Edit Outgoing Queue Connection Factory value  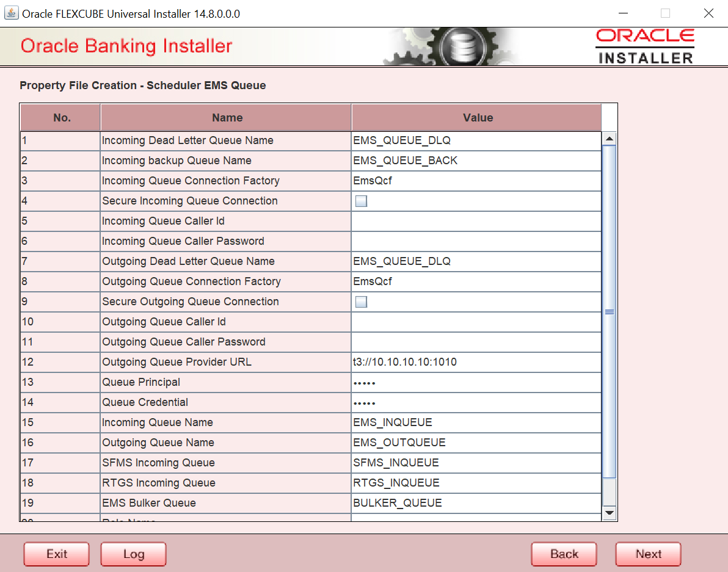[x=476, y=281]
